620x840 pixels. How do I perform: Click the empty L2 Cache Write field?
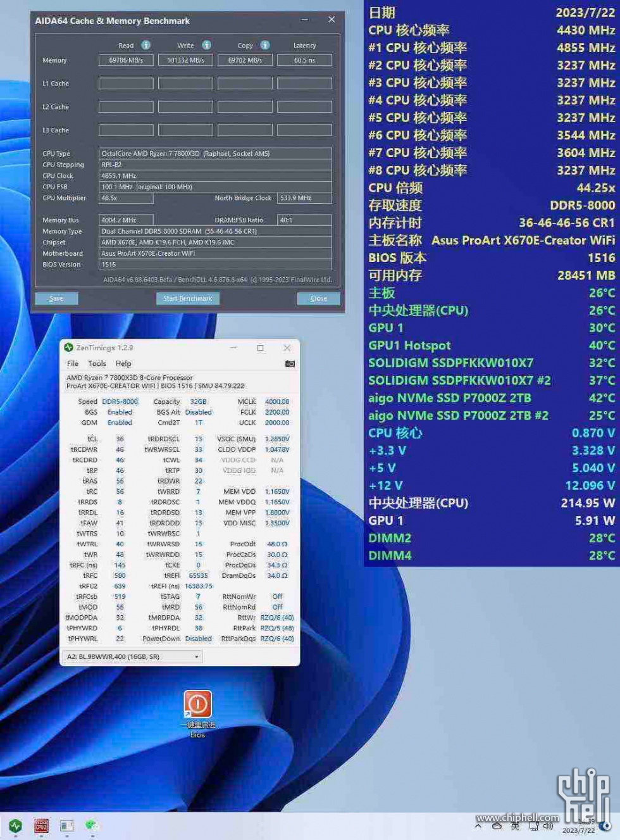click(185, 107)
